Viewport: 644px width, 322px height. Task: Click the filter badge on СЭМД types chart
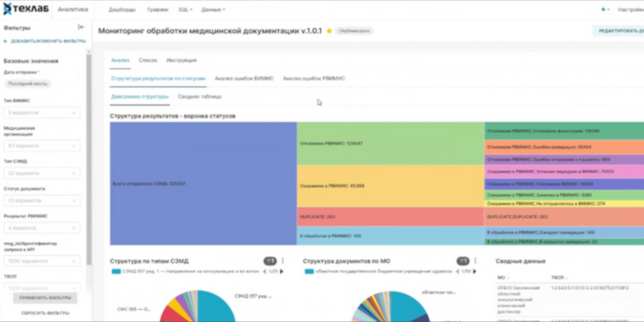tap(270, 261)
